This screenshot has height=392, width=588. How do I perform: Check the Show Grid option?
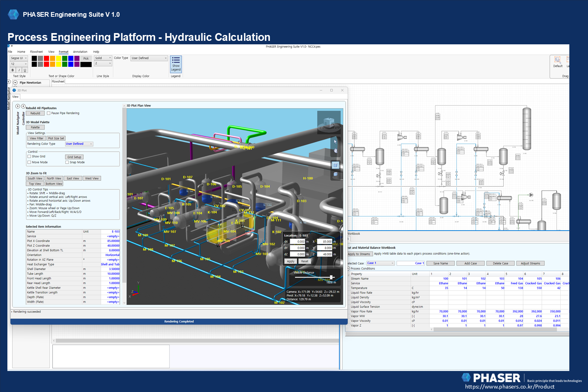[x=29, y=156]
